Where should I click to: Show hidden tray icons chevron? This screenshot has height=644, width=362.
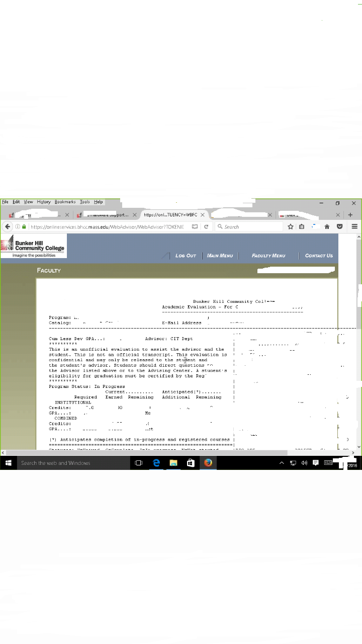[282, 463]
